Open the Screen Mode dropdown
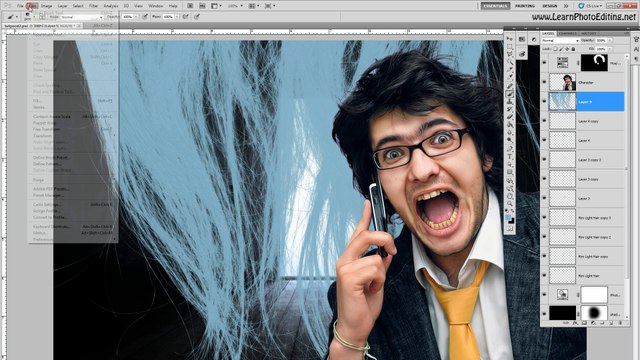The image size is (640, 360). (x=270, y=6)
